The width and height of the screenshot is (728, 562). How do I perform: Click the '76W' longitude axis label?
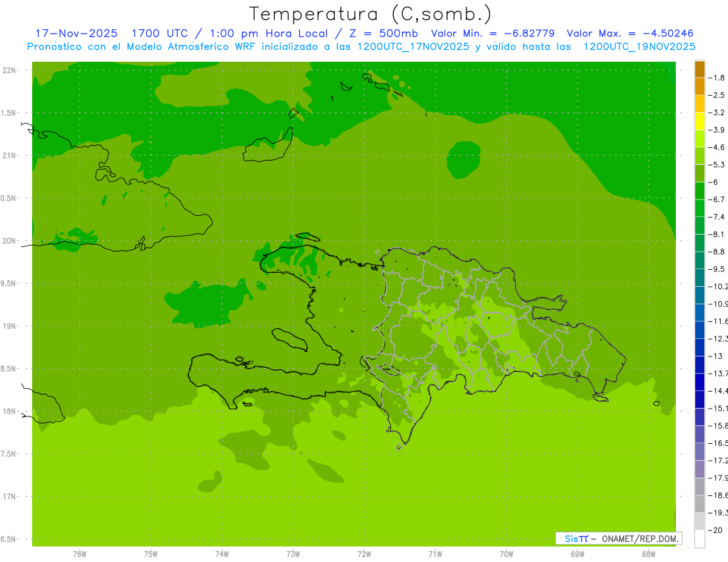[x=79, y=554]
